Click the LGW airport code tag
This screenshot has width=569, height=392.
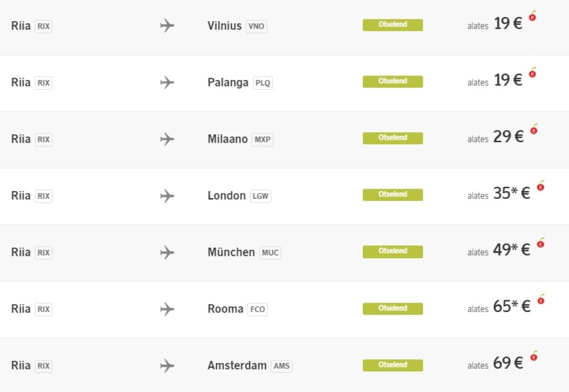261,197
